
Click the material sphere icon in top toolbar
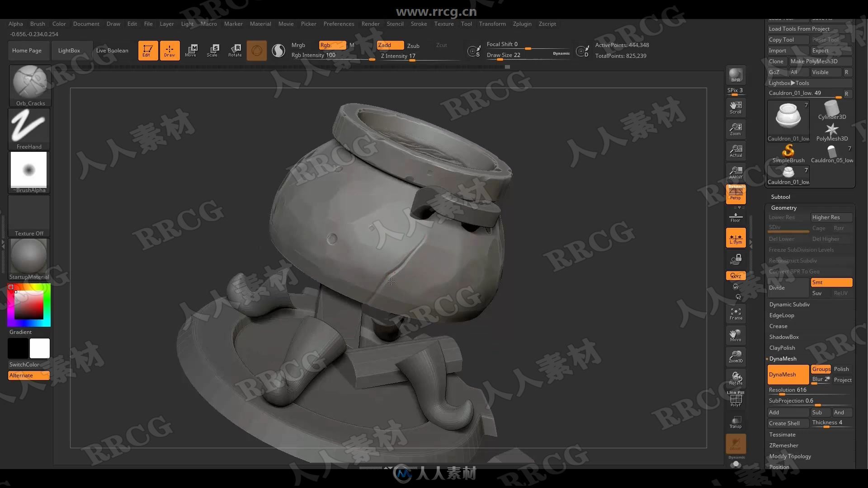tap(278, 50)
